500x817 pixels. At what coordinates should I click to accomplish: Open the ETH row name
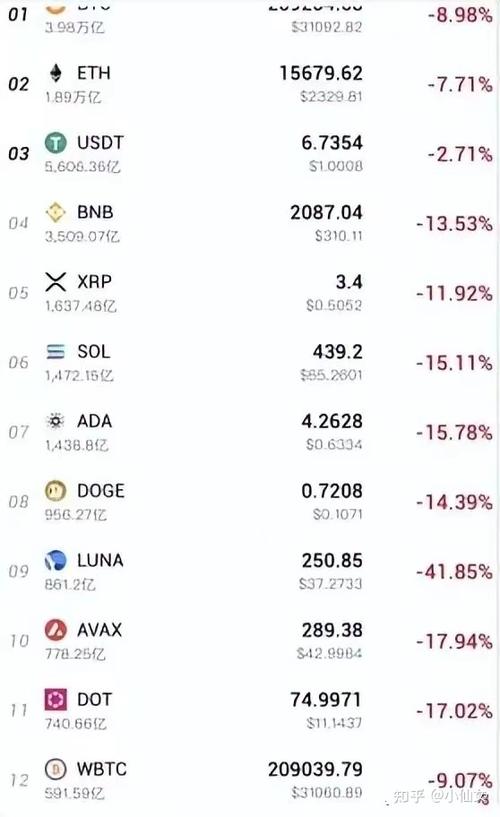click(94, 73)
